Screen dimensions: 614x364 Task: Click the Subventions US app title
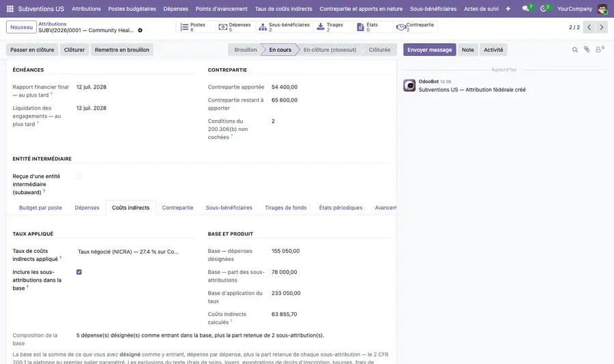coord(41,9)
